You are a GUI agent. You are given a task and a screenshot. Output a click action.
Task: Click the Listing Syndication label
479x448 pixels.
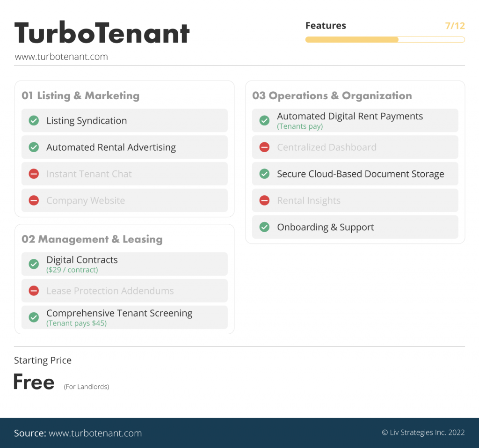click(87, 121)
